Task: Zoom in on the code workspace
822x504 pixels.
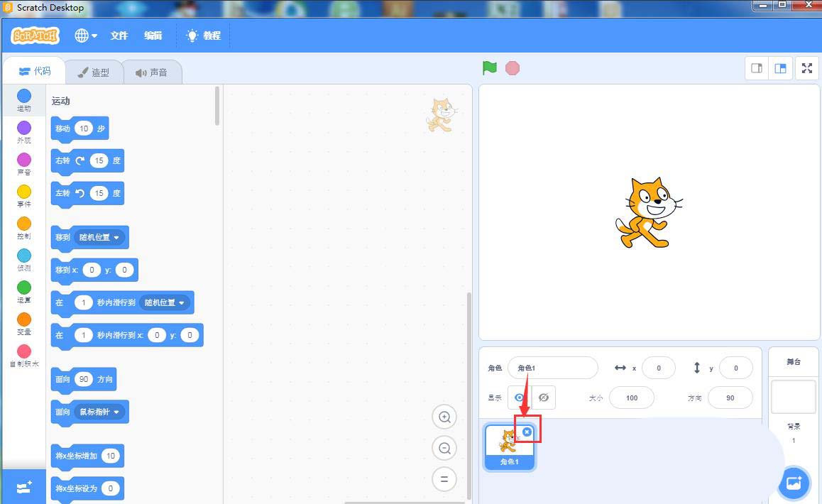Action: click(x=444, y=417)
